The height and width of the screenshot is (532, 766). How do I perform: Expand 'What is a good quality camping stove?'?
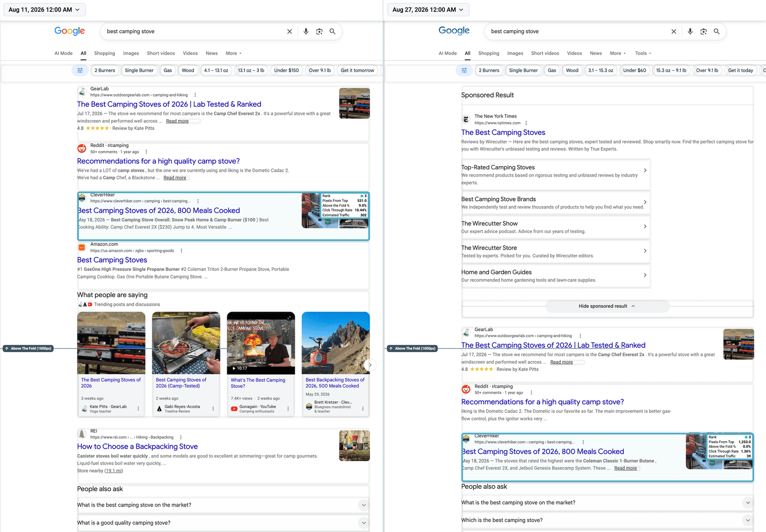point(223,523)
